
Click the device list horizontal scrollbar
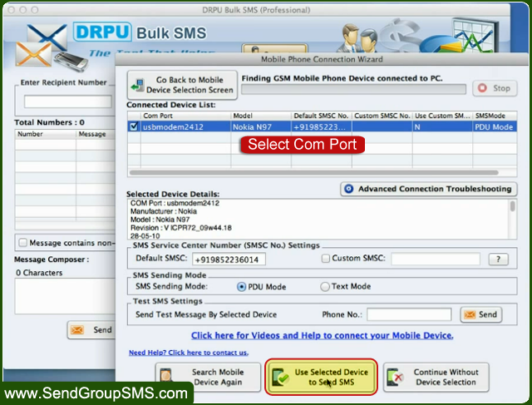tap(314, 173)
